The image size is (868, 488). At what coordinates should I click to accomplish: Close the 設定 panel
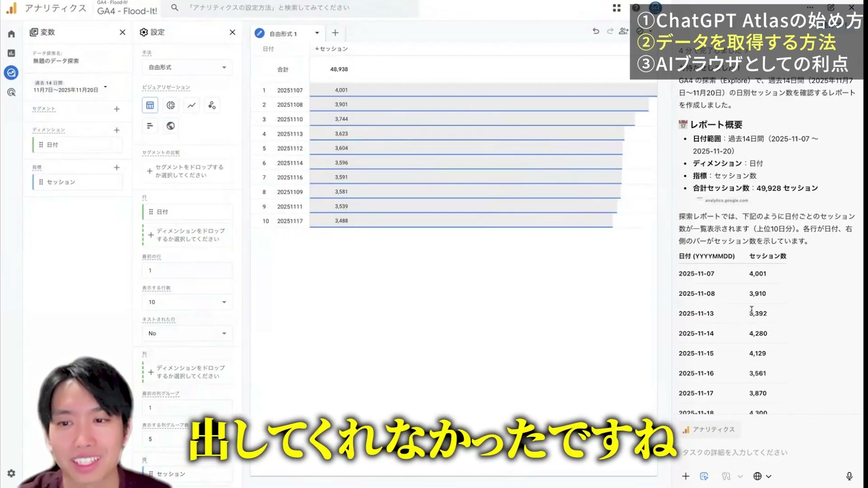[232, 32]
